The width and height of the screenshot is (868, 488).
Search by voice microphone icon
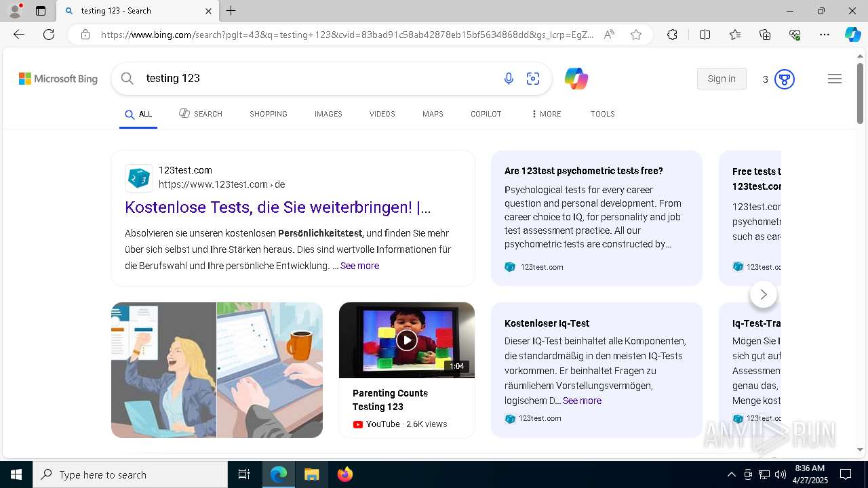(509, 79)
